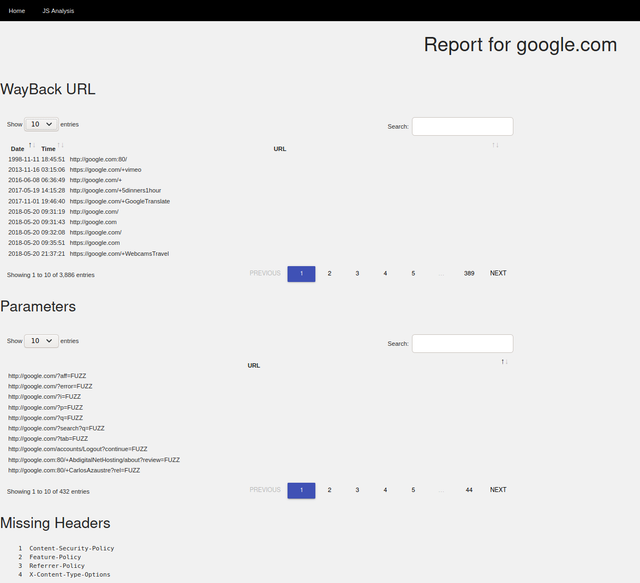Click PREVIOUS in Parameters pagination
The width and height of the screenshot is (640, 583).
[x=265, y=490]
